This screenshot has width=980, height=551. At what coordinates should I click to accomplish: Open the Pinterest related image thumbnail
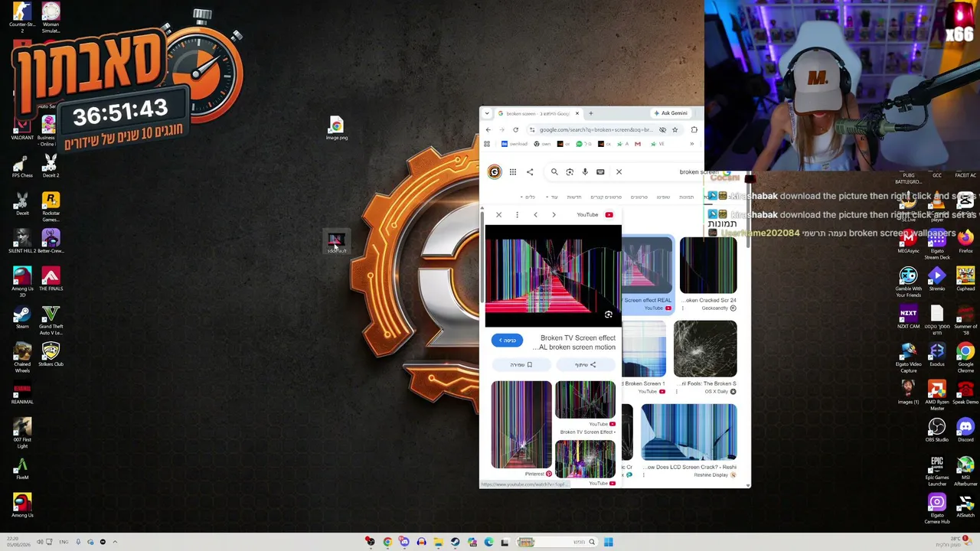pyautogui.click(x=521, y=425)
